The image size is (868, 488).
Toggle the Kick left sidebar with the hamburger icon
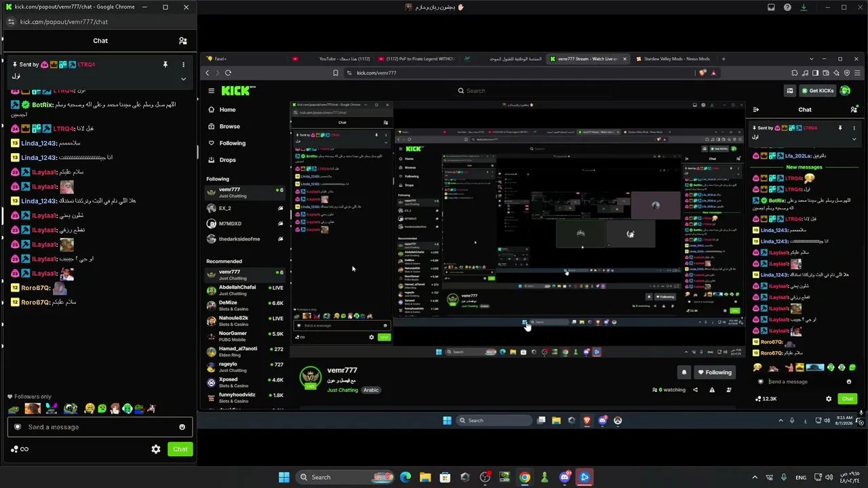[x=212, y=91]
